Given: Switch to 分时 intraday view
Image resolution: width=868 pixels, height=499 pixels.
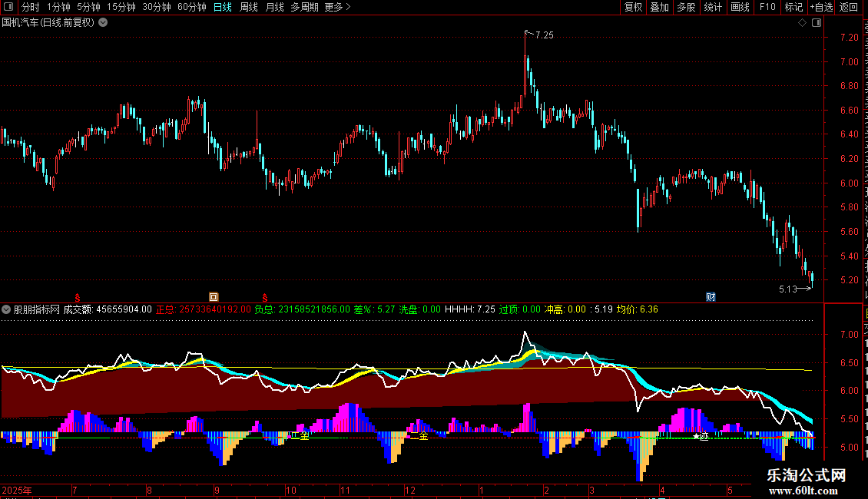Looking at the screenshot, I should [31, 7].
